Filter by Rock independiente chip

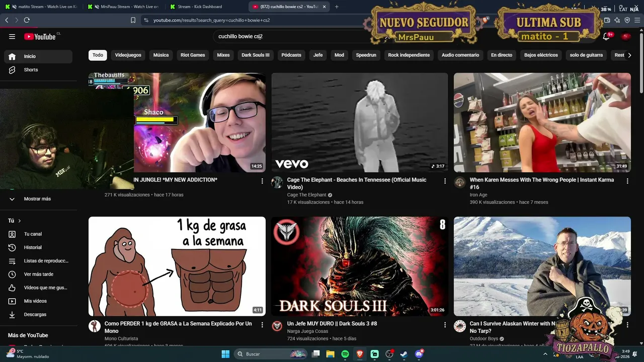point(409,55)
